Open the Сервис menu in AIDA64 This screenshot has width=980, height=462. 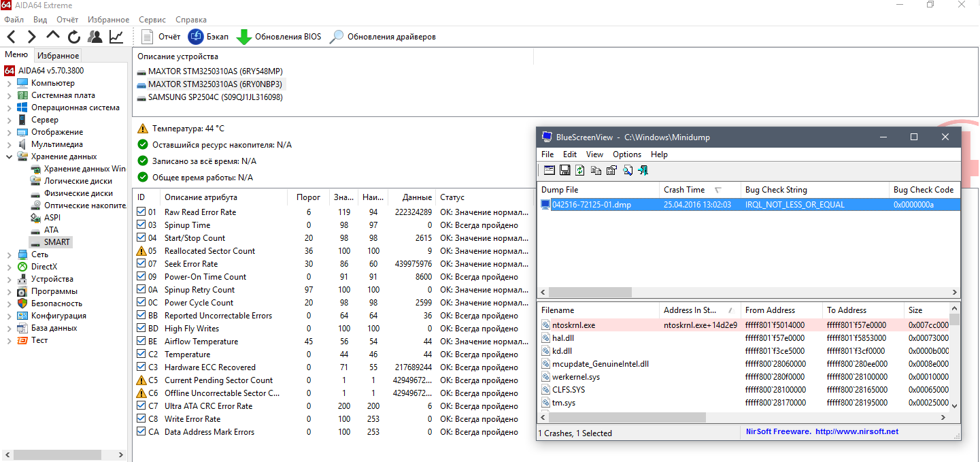(152, 20)
